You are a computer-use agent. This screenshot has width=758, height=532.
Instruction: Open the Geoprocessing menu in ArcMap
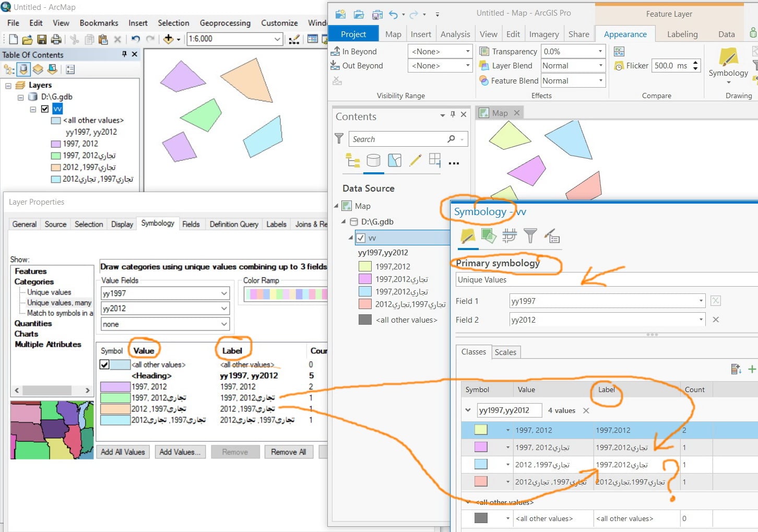click(225, 23)
